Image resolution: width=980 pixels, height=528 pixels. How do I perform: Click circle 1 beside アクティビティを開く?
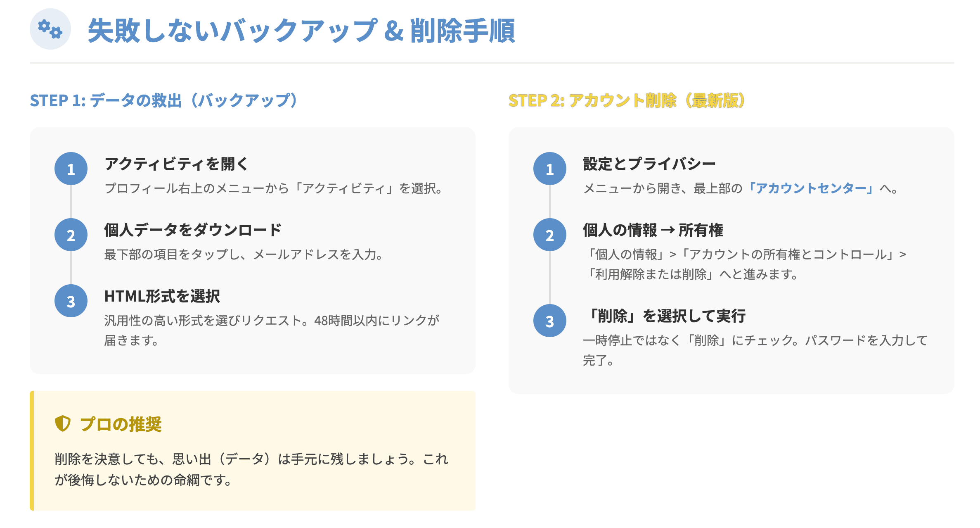71,169
